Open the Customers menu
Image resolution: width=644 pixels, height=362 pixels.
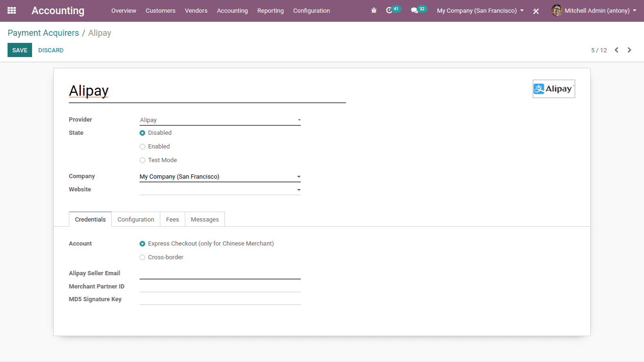click(160, 10)
